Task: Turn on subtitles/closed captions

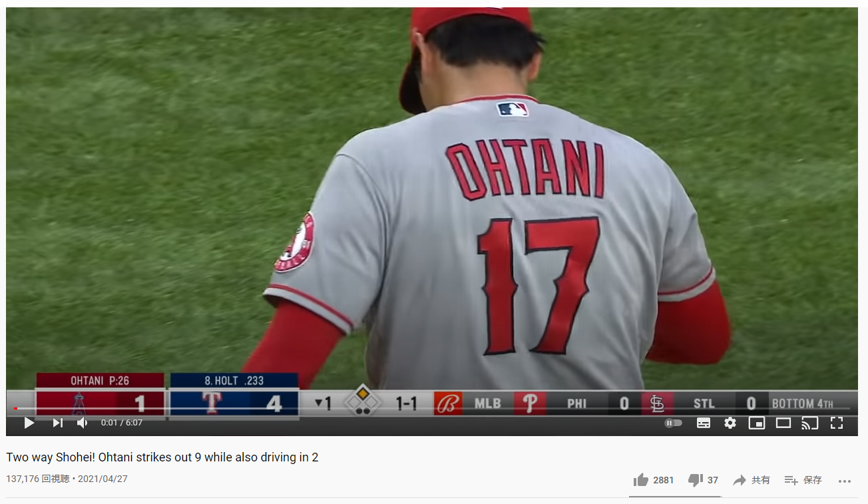Action: click(x=704, y=423)
